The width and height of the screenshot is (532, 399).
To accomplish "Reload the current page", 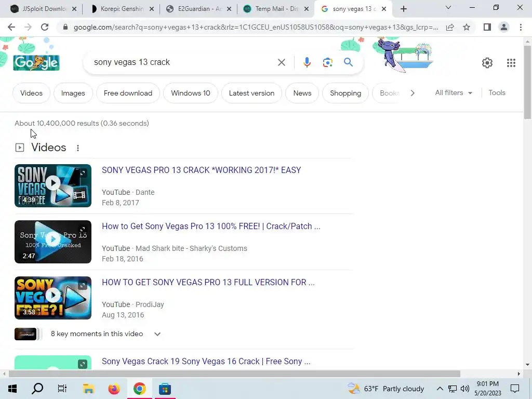I will click(x=45, y=27).
